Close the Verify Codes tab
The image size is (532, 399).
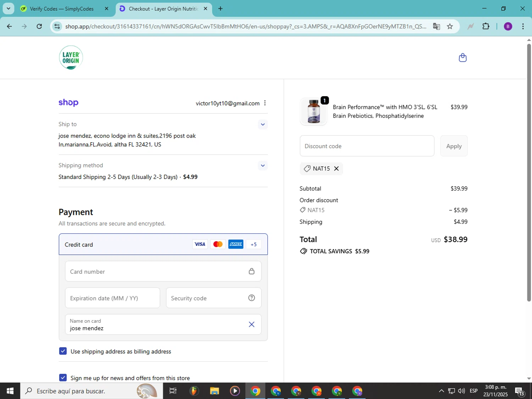coord(106,9)
